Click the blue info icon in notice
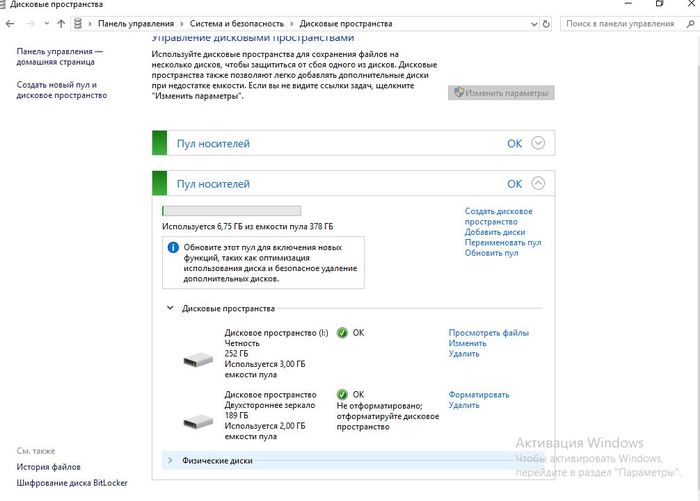The height and width of the screenshot is (501, 700). click(x=173, y=247)
